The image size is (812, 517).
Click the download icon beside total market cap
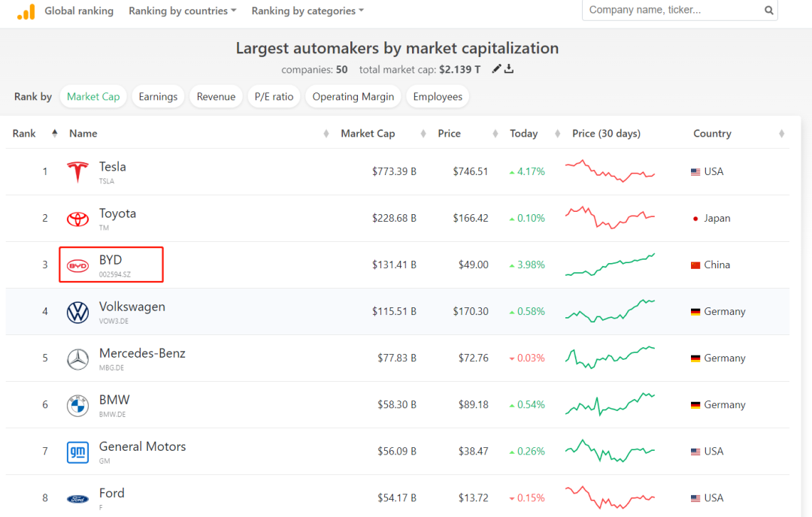509,69
